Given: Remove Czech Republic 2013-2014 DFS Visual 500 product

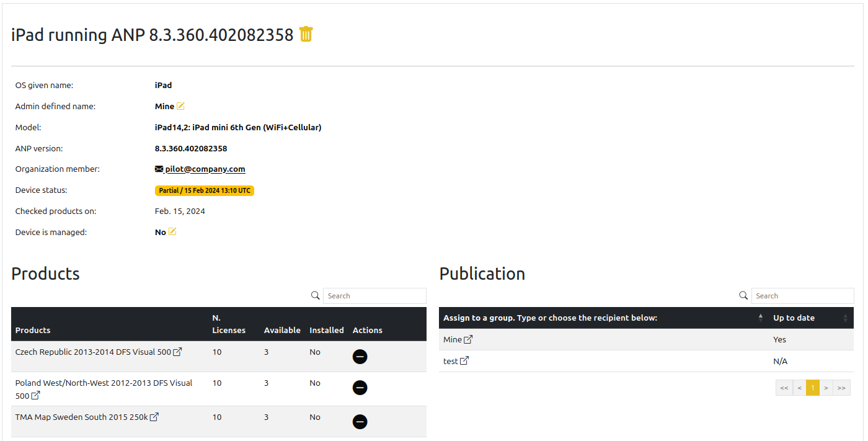Looking at the screenshot, I should [x=360, y=357].
